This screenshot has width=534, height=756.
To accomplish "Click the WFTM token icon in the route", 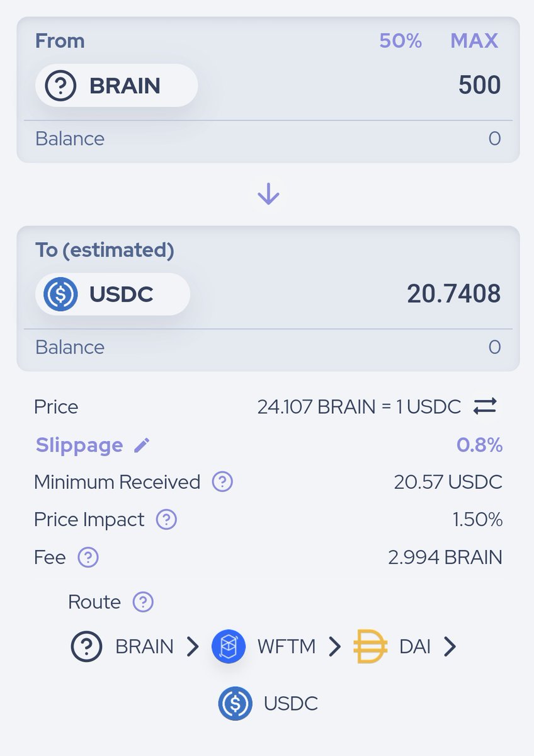I will pyautogui.click(x=229, y=646).
